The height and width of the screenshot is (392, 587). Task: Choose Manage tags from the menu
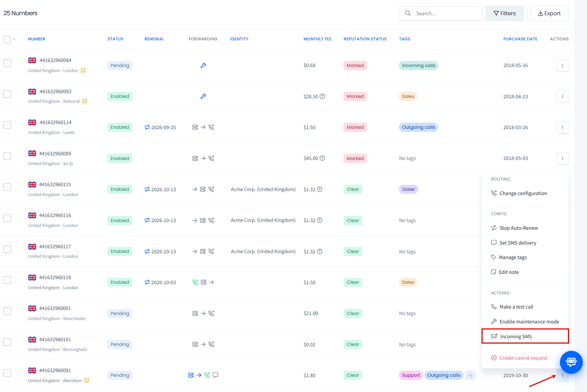(509, 257)
